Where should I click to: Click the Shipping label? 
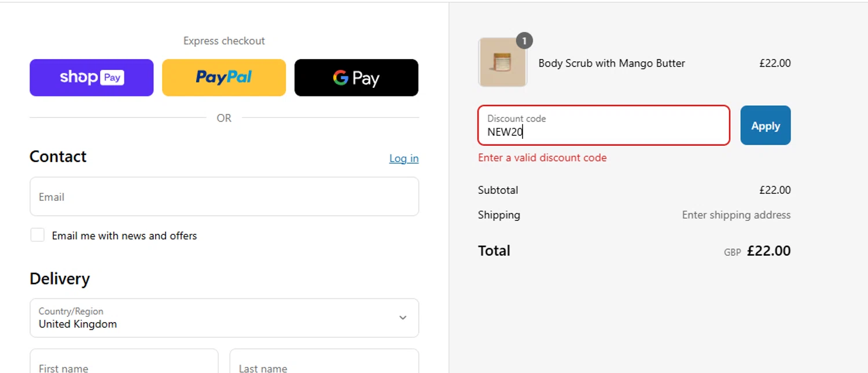click(499, 215)
